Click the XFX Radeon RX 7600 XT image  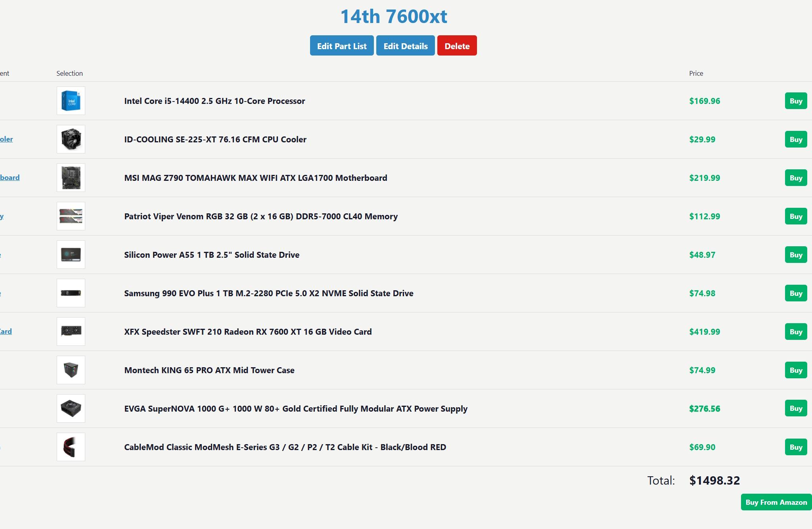coord(71,332)
